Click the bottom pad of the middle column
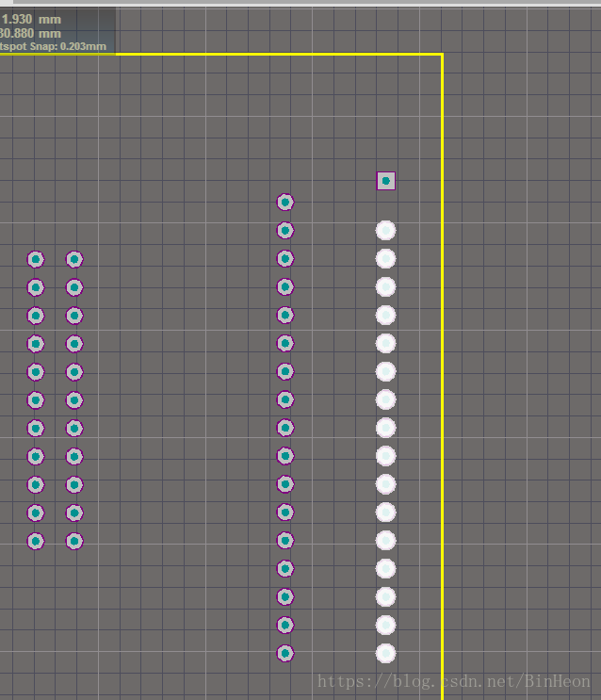The width and height of the screenshot is (601, 700). tap(285, 653)
